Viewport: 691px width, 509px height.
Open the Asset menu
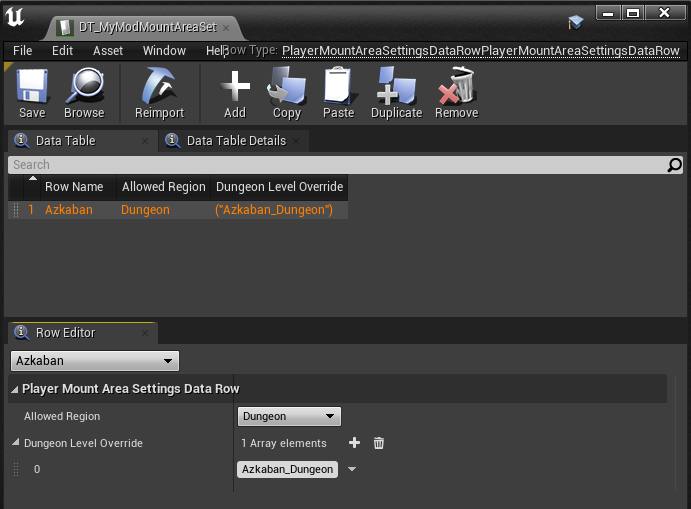[108, 51]
